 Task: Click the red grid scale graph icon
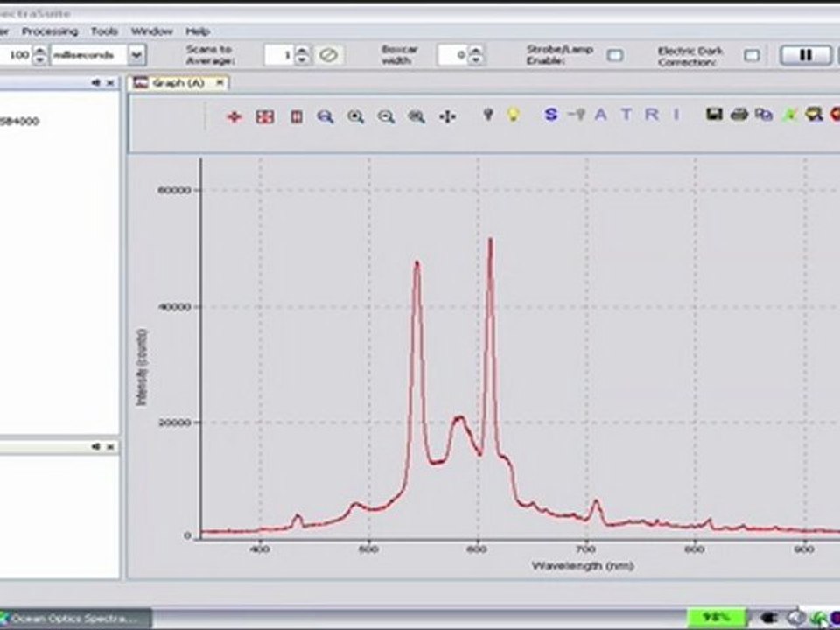[264, 116]
